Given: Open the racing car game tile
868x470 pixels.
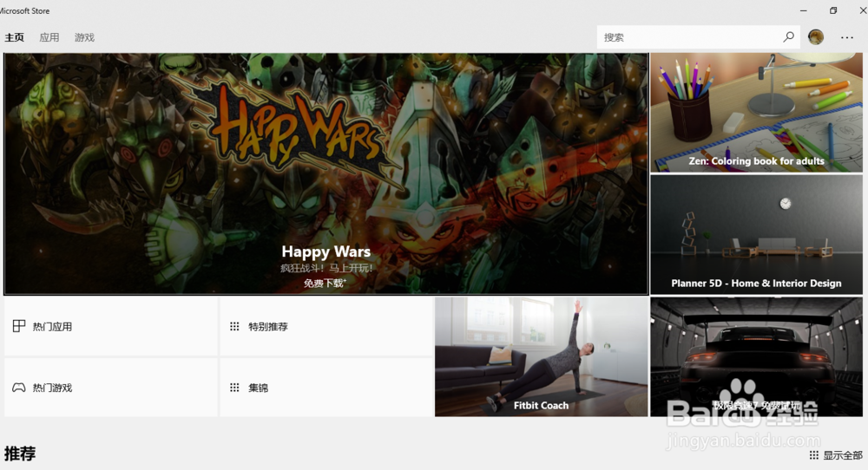Looking at the screenshot, I should (x=756, y=356).
